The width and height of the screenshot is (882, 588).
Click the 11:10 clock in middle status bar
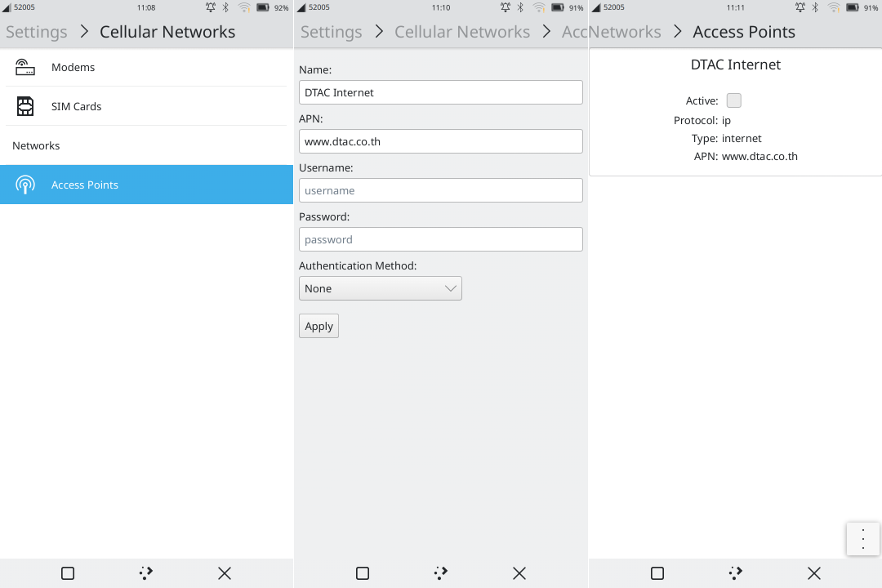click(x=441, y=7)
